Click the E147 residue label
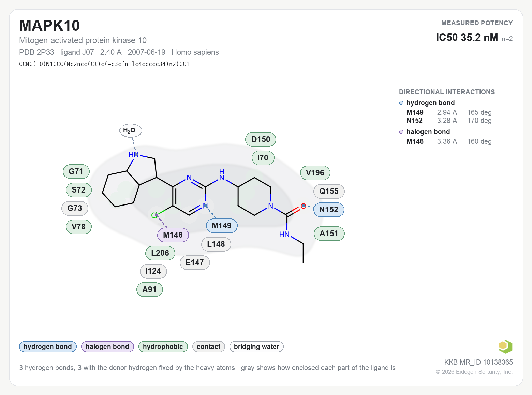 click(195, 263)
